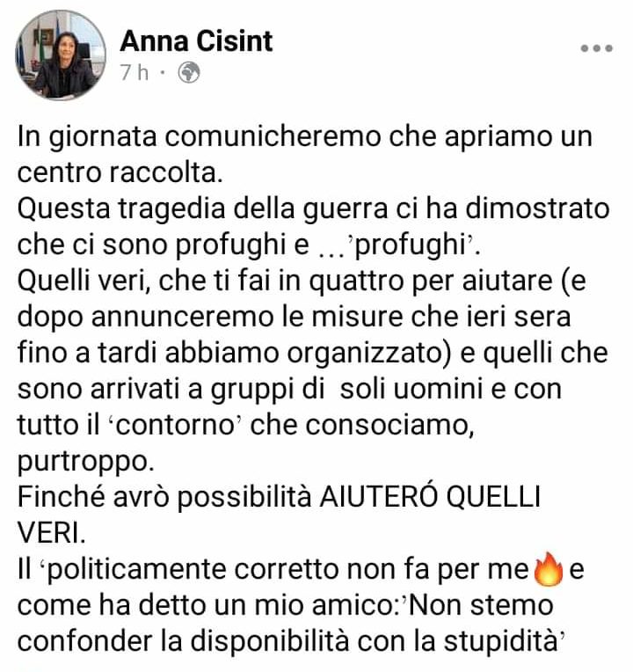
Task: Click the capitalized 'AIUTERÓ QUELLI' text
Action: point(431,497)
